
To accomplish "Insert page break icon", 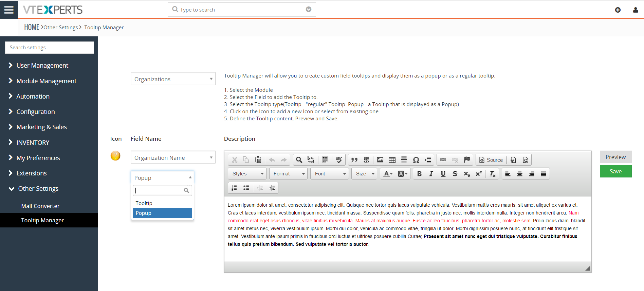I will (x=428, y=160).
